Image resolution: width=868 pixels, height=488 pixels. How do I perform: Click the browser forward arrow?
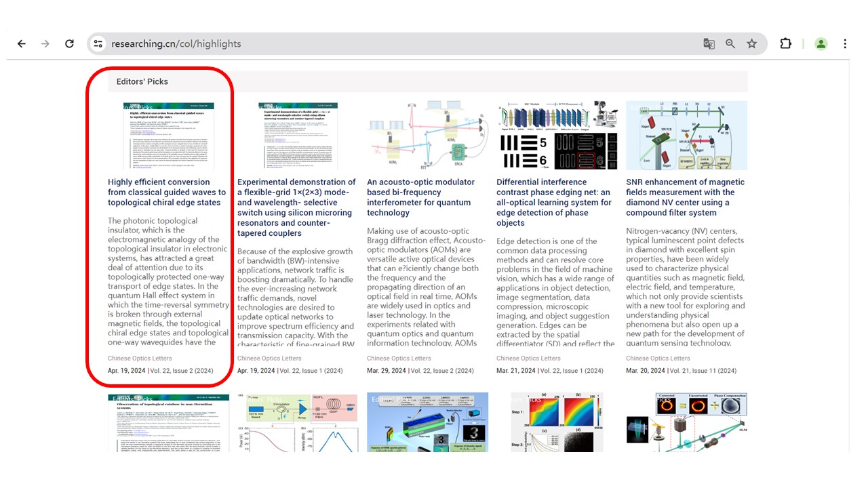[45, 43]
